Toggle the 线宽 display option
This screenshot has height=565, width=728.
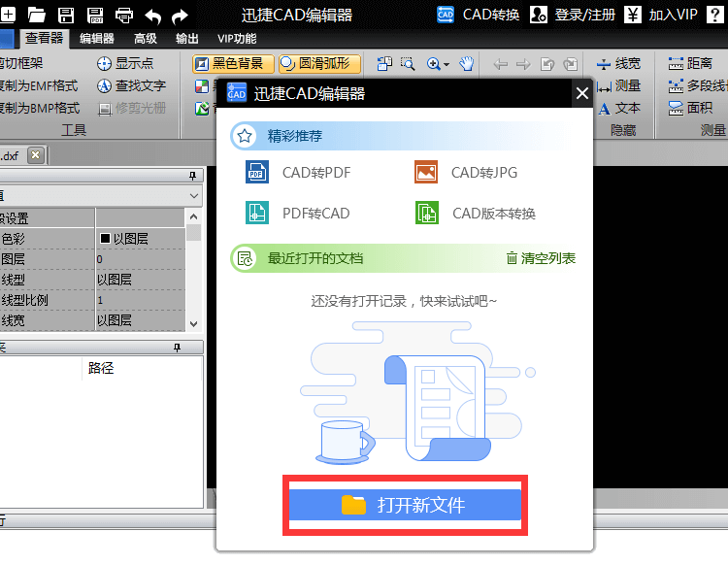pyautogui.click(x=618, y=63)
